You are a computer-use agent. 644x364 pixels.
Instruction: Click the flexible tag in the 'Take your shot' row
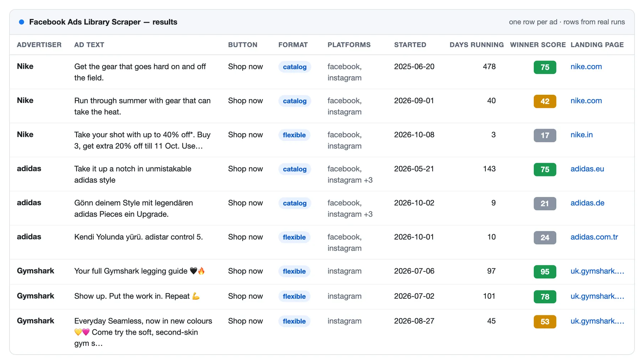click(294, 135)
